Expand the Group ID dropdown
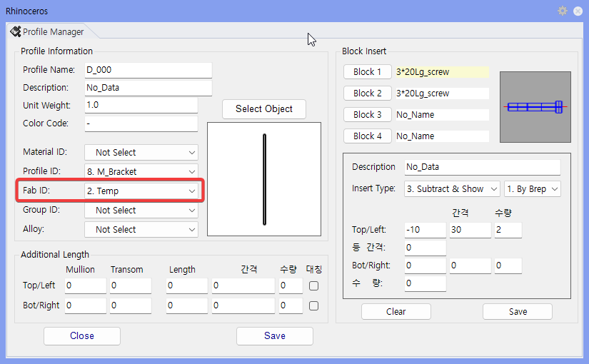The height and width of the screenshot is (364, 589). coord(141,211)
